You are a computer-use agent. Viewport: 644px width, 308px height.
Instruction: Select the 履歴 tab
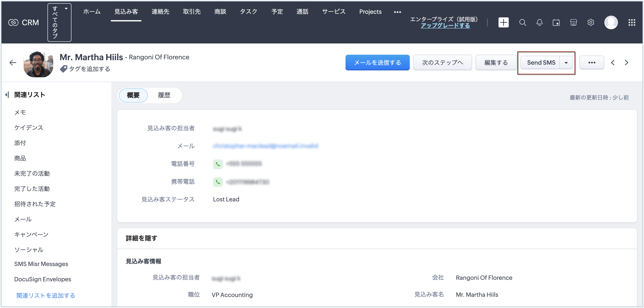tap(164, 95)
